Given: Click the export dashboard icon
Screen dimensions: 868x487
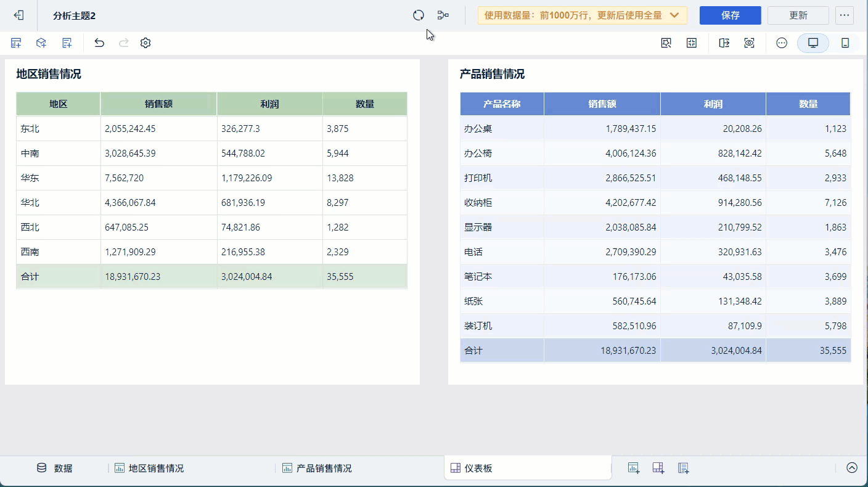Looking at the screenshot, I should pyautogui.click(x=724, y=43).
